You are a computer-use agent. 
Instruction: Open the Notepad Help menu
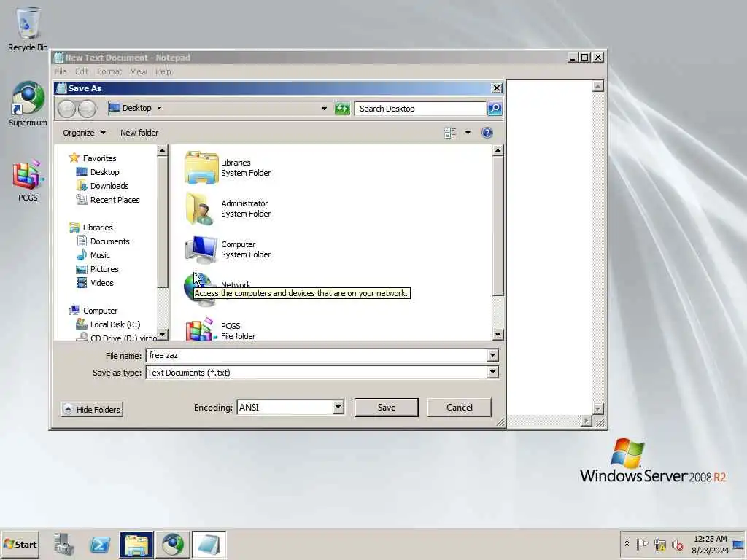coord(163,71)
